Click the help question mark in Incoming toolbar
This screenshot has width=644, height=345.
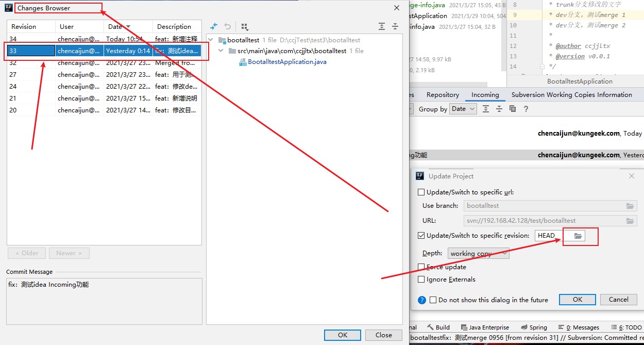[x=526, y=109]
